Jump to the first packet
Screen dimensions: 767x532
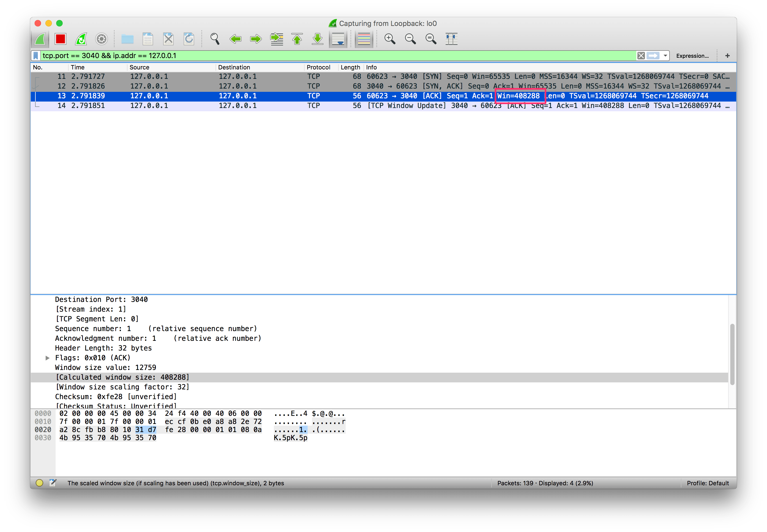pos(297,39)
